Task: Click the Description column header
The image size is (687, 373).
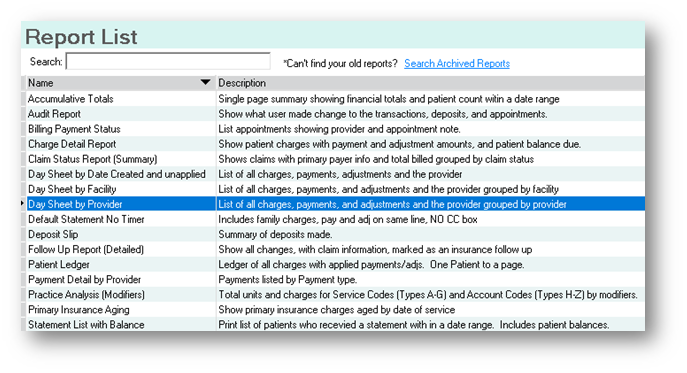Action: [430, 83]
